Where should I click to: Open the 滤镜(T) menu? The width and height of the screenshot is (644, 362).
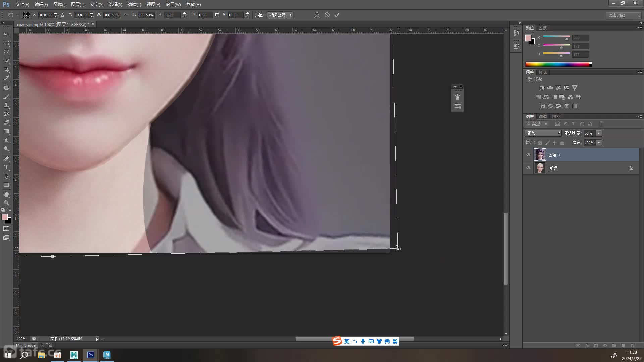[134, 5]
